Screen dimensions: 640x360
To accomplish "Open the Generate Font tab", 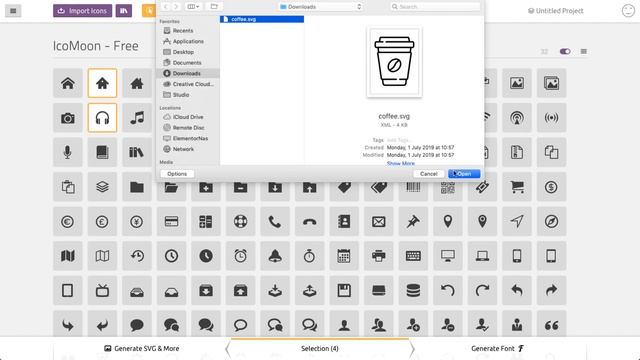I will [x=498, y=349].
